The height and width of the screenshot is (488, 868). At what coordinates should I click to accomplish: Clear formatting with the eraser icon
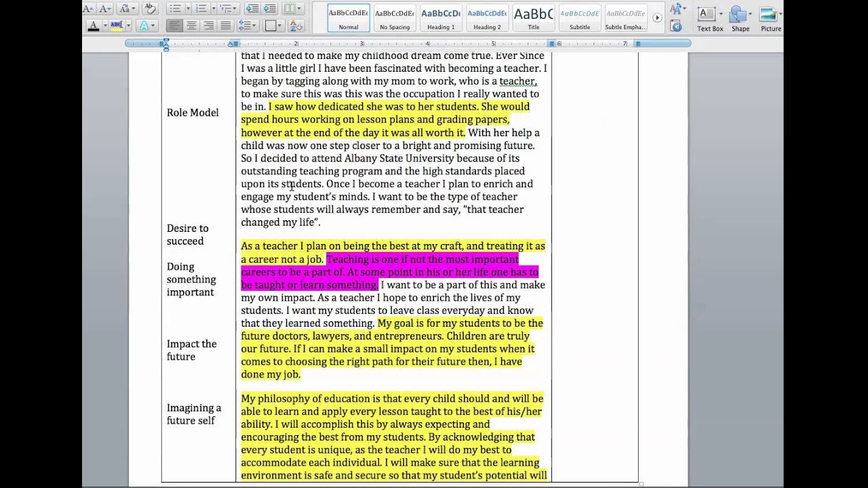151,9
